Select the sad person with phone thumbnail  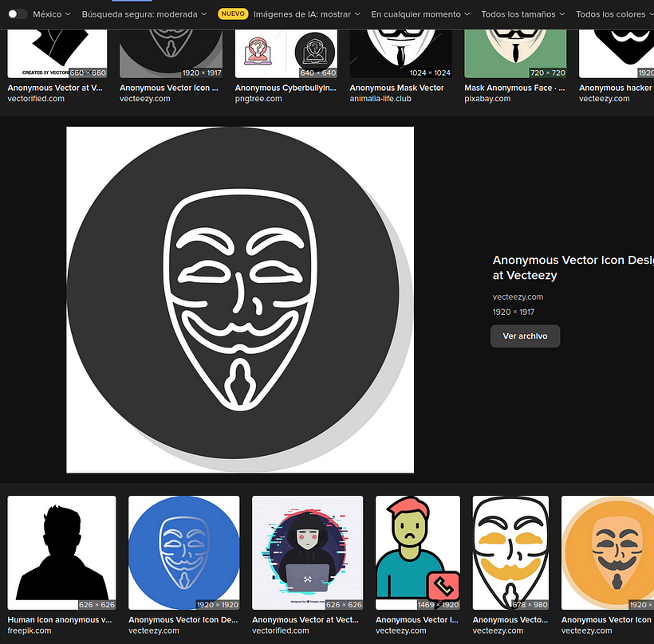[417, 552]
